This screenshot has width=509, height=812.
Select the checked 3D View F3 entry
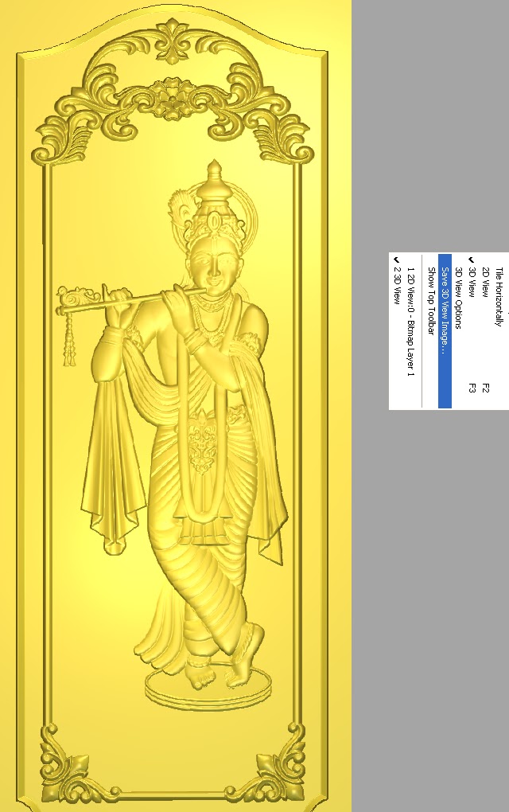[x=472, y=330]
